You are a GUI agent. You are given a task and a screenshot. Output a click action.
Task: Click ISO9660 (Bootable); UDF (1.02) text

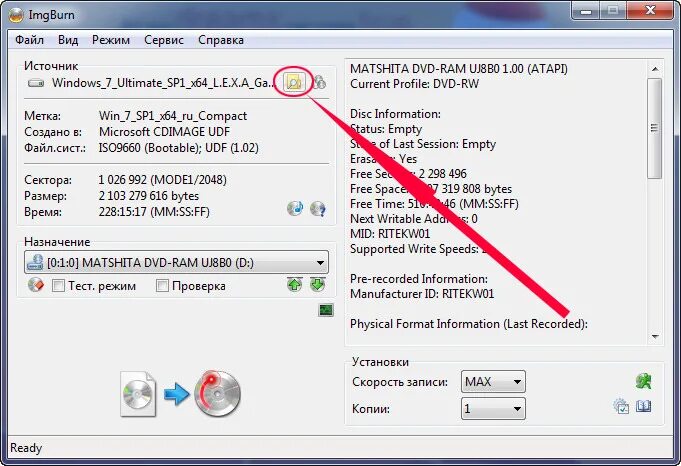[x=179, y=148]
